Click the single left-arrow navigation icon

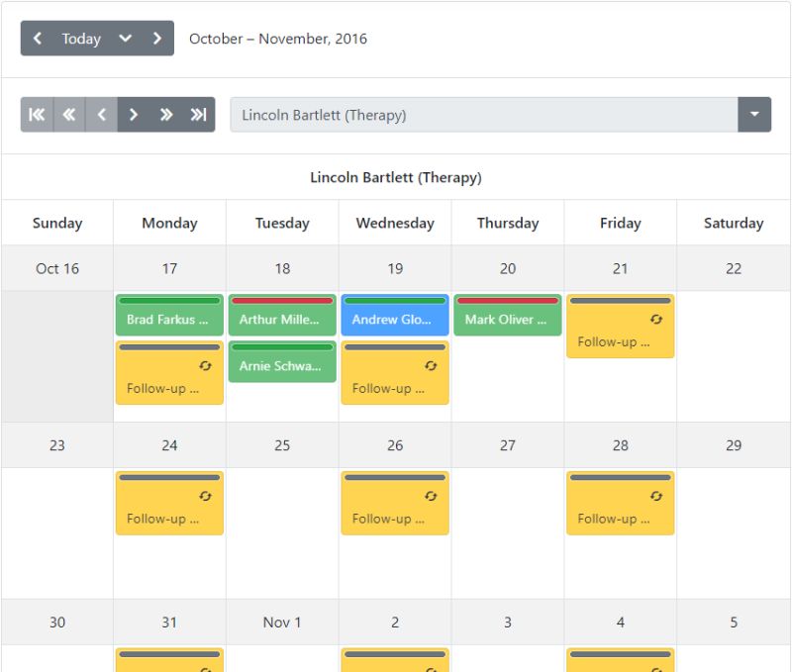pos(102,114)
